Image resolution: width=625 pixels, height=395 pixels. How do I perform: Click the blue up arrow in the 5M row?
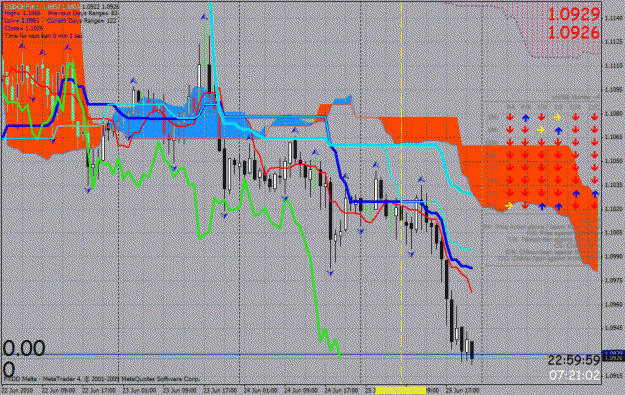(x=558, y=130)
